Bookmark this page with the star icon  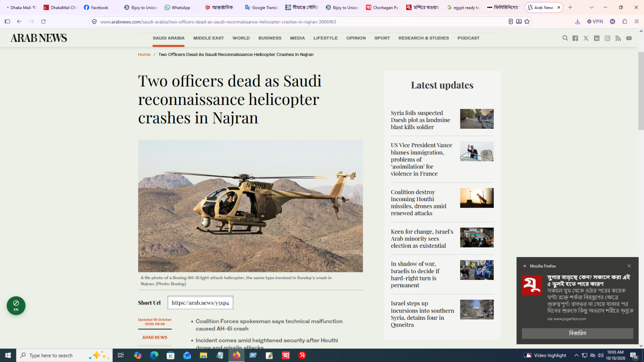click(527, 22)
